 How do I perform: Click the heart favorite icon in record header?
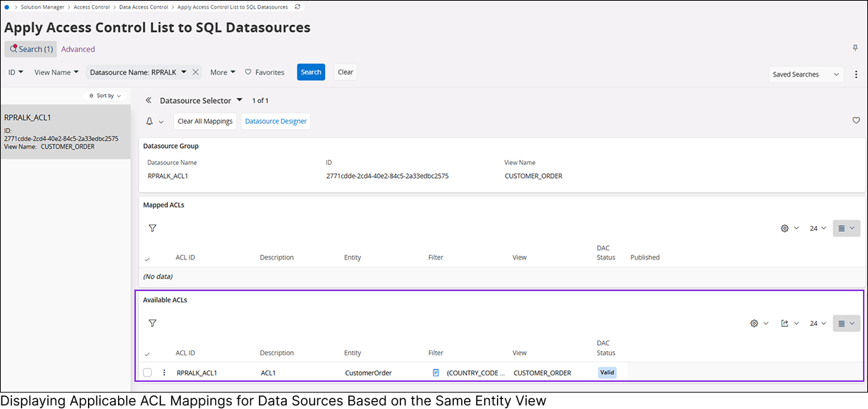point(856,121)
